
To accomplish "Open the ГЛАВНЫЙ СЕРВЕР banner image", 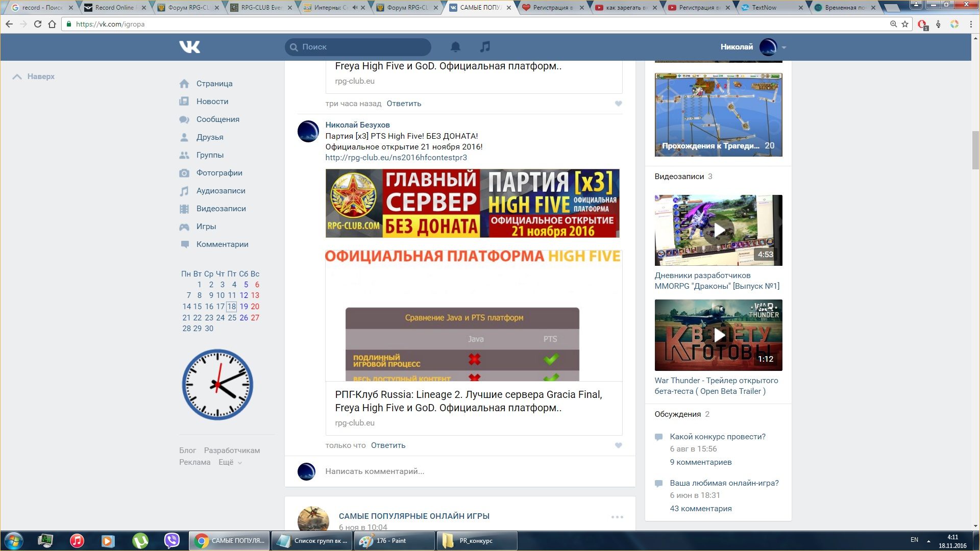I will pos(473,204).
